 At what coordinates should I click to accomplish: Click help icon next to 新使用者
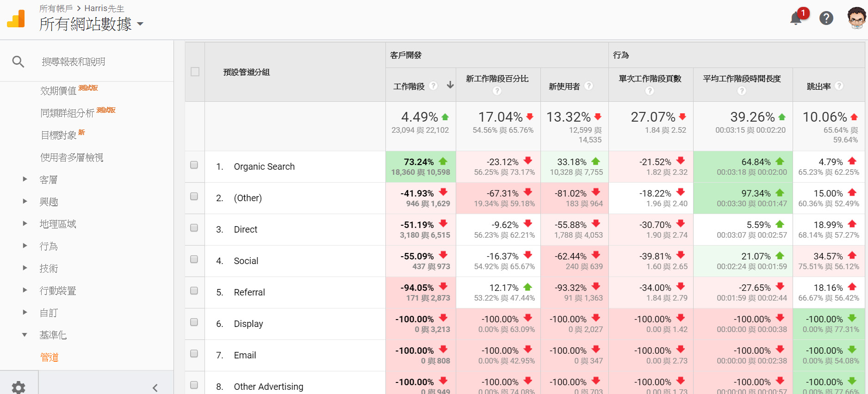589,86
